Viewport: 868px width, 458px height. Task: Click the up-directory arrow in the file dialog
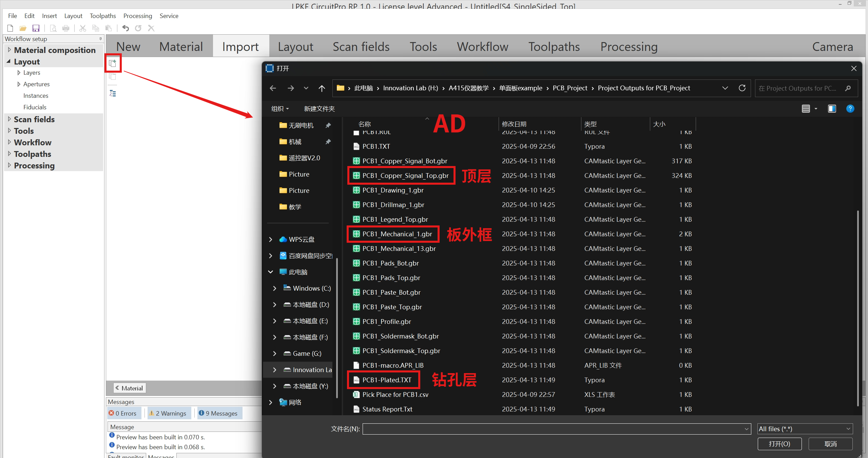pos(322,88)
